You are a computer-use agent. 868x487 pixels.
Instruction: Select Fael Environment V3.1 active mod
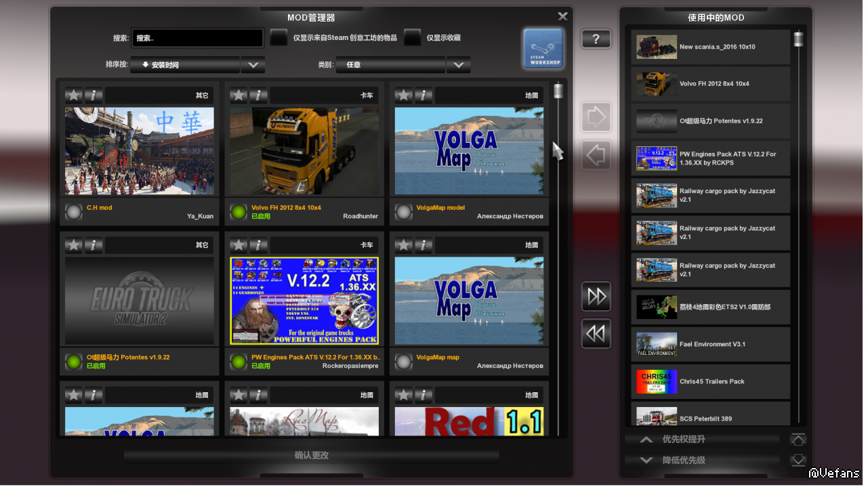pos(711,344)
